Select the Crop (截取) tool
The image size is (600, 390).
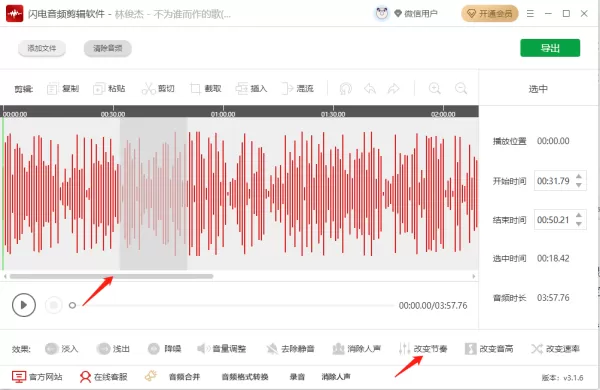pyautogui.click(x=205, y=89)
